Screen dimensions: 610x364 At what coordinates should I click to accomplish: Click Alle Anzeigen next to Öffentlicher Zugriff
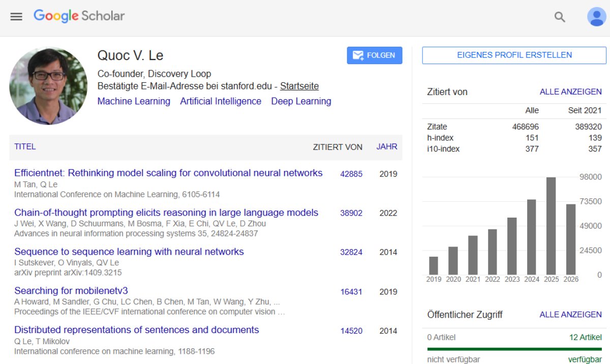(571, 315)
